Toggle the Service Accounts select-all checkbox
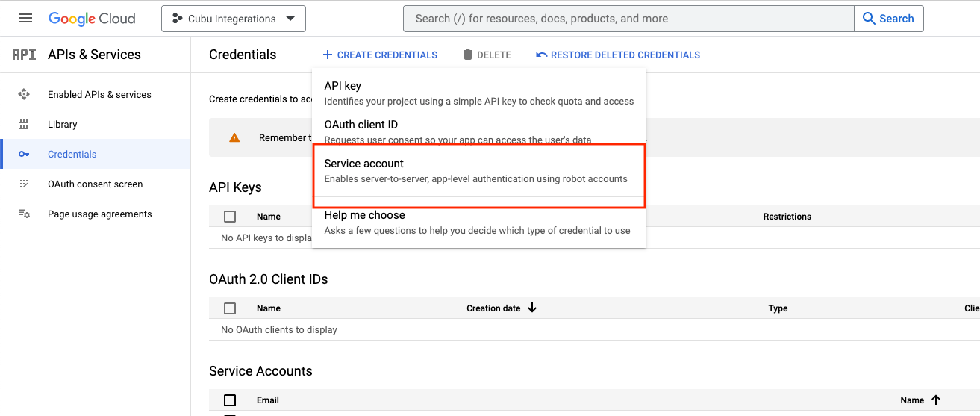This screenshot has width=980, height=416. tap(230, 400)
